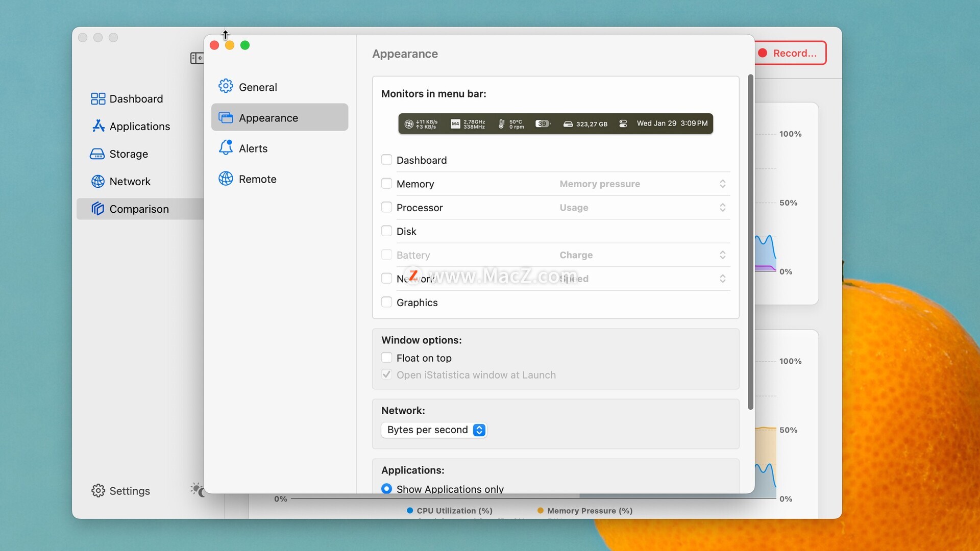
Task: Click the Storage drive icon in main window
Action: 97,154
